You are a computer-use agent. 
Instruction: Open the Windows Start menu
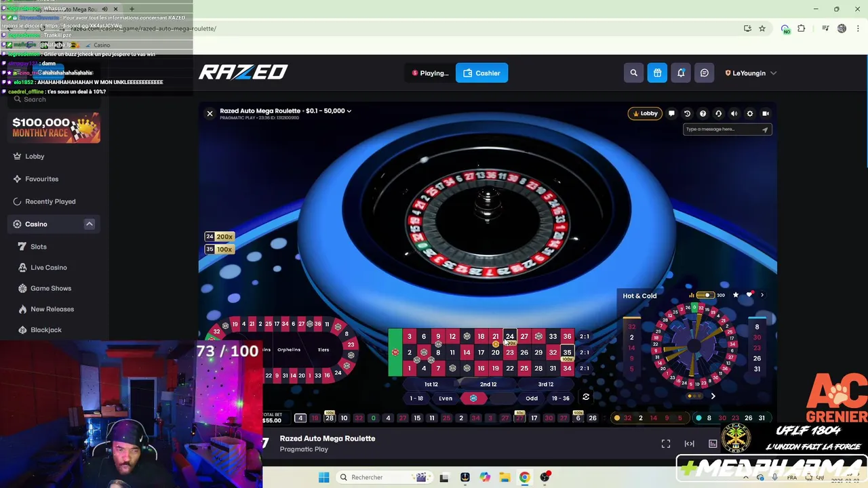click(x=323, y=477)
